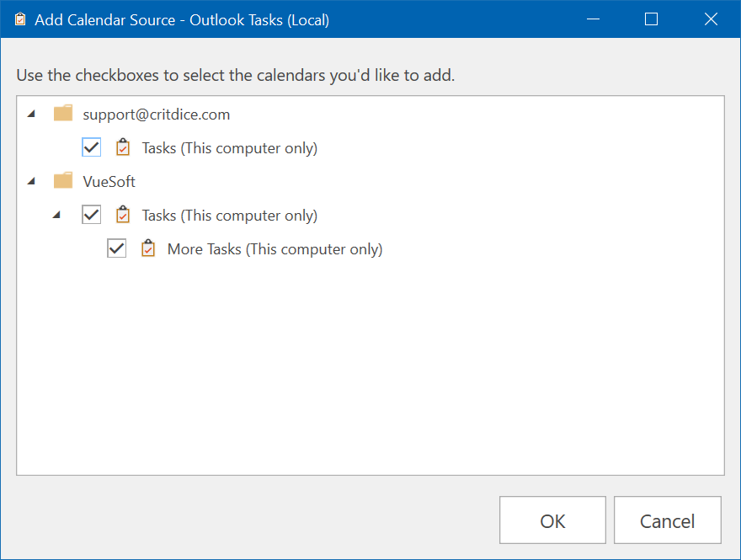This screenshot has width=741, height=560.
Task: Click the support@critdice.com folder icon
Action: [63, 114]
